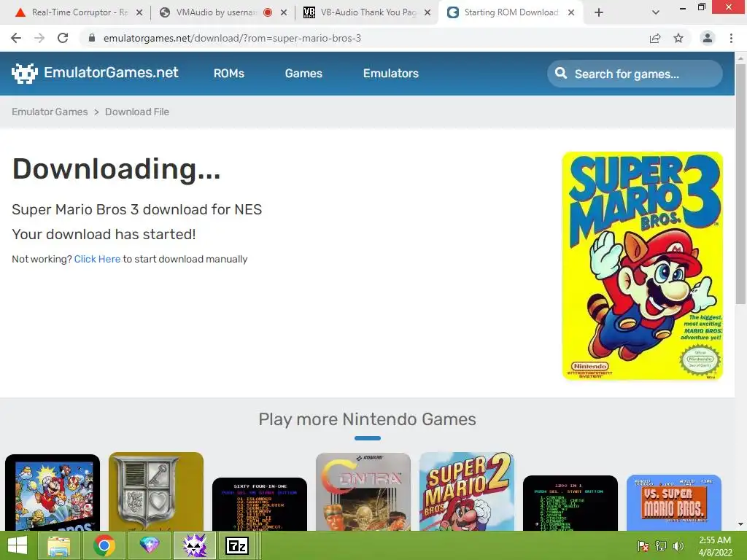Screen dimensions: 747x560
Task: Click the lock icon in address bar
Action: [x=92, y=38]
